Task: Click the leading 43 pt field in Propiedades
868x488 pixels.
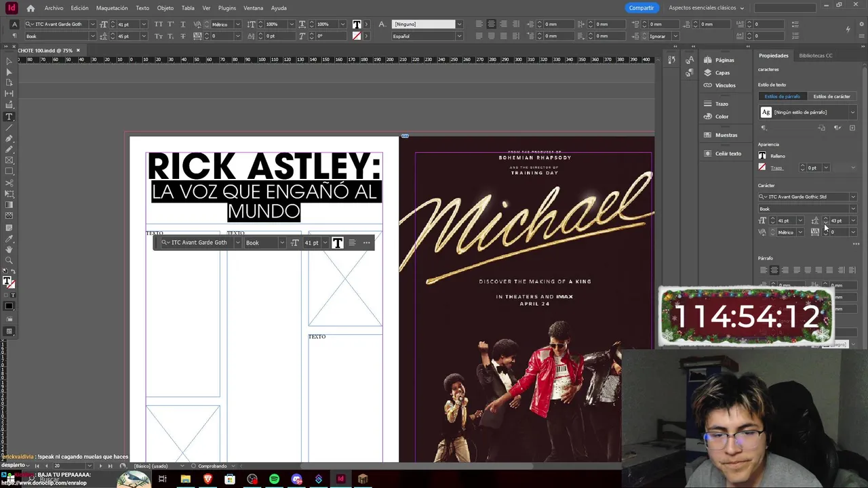Action: click(839, 220)
